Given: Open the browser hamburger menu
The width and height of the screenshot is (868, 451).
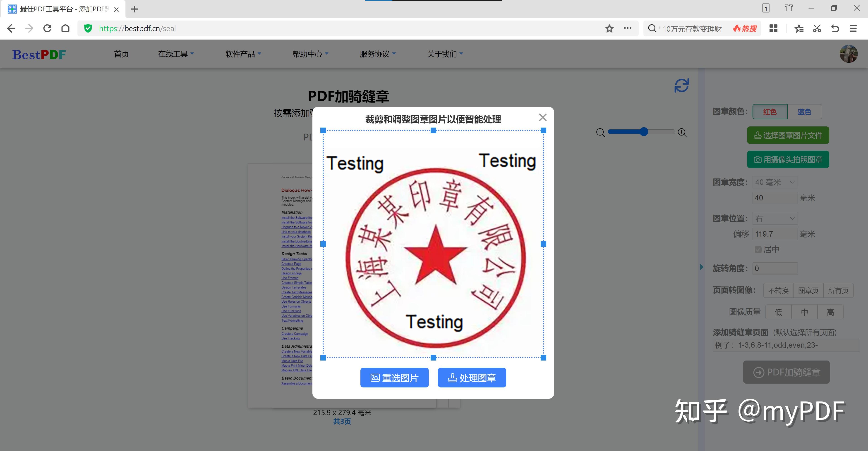Looking at the screenshot, I should pos(853,28).
